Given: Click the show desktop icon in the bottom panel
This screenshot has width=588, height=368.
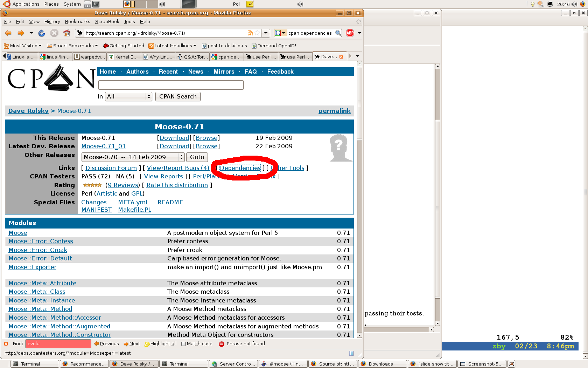Looking at the screenshot, I should pos(511,364).
